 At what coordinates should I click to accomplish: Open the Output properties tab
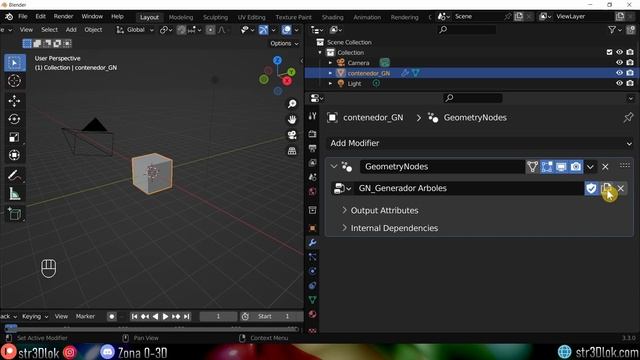[x=313, y=148]
